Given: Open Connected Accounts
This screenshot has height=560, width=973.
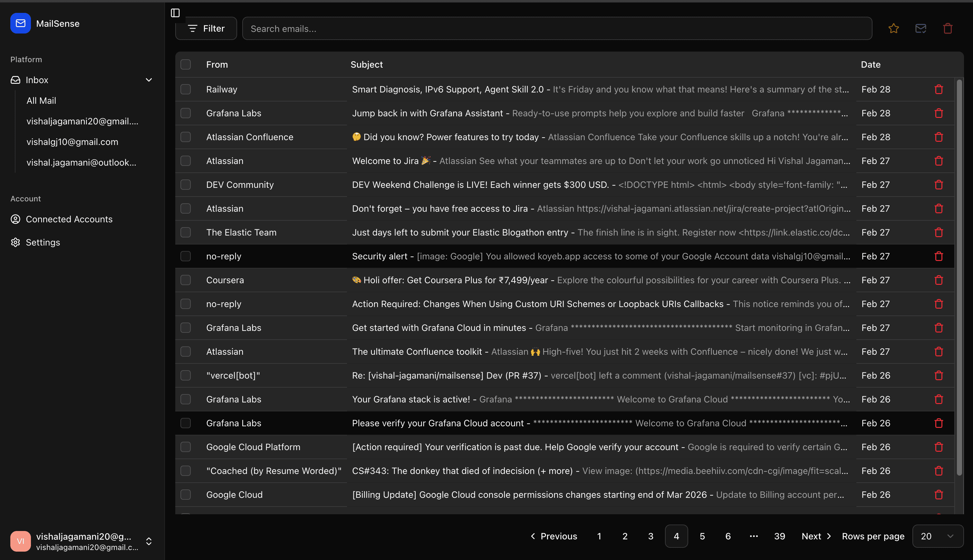Looking at the screenshot, I should (69, 219).
